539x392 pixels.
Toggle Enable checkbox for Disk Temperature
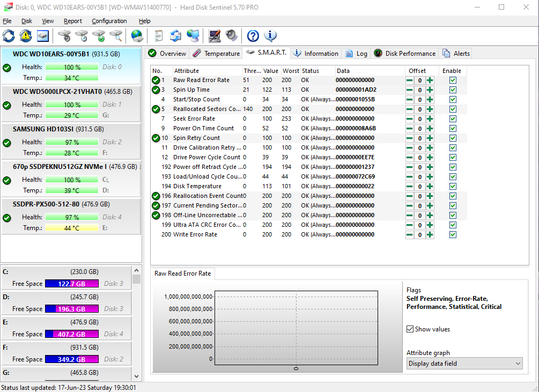(453, 187)
